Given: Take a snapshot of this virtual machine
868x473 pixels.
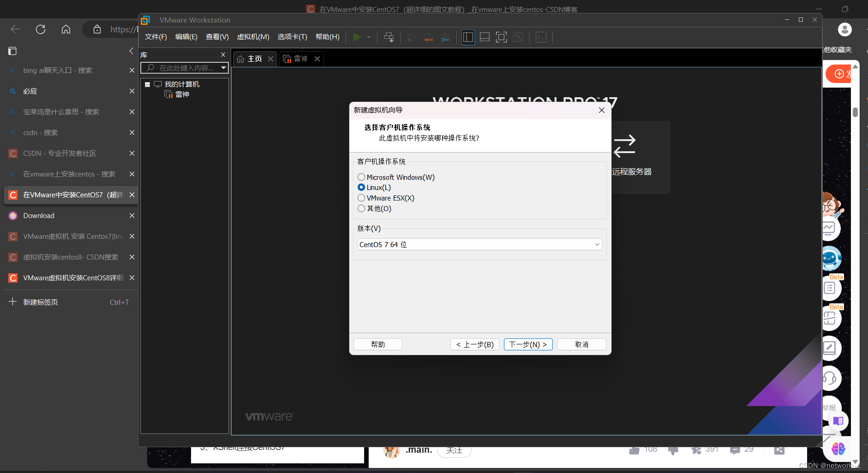Looking at the screenshot, I should point(411,37).
